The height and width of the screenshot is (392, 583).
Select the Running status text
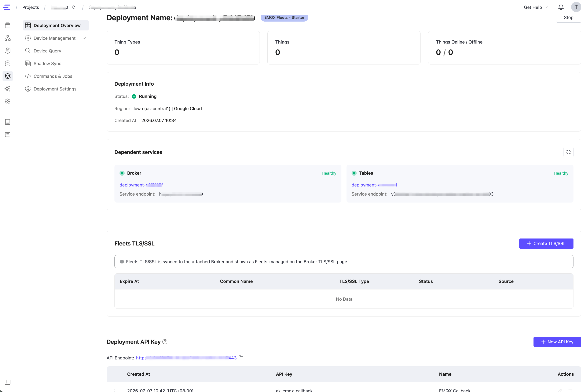pyautogui.click(x=148, y=96)
